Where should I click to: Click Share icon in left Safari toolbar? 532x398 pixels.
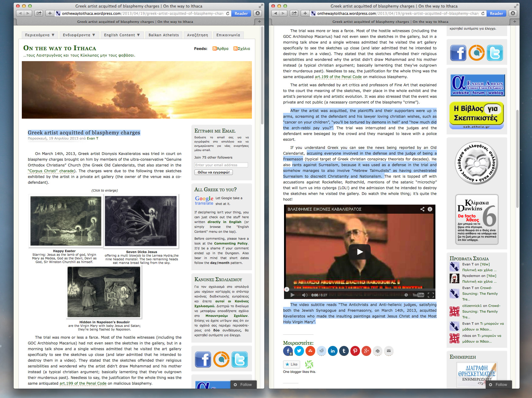[x=39, y=13]
